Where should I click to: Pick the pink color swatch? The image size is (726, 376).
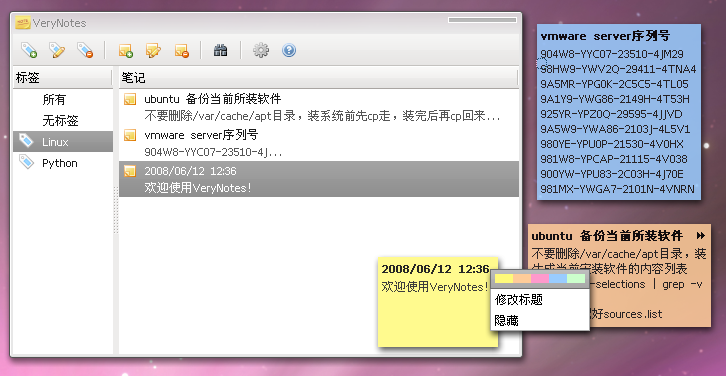click(x=540, y=279)
